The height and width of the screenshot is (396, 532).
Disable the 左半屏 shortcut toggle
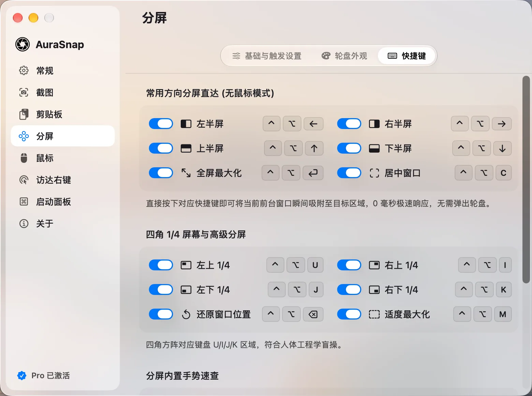[x=161, y=124]
